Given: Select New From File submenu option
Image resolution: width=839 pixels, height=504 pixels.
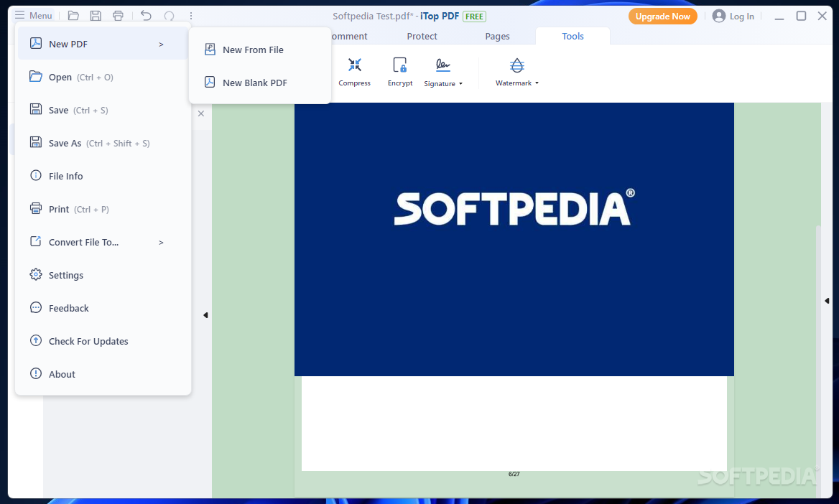Looking at the screenshot, I should click(x=260, y=50).
